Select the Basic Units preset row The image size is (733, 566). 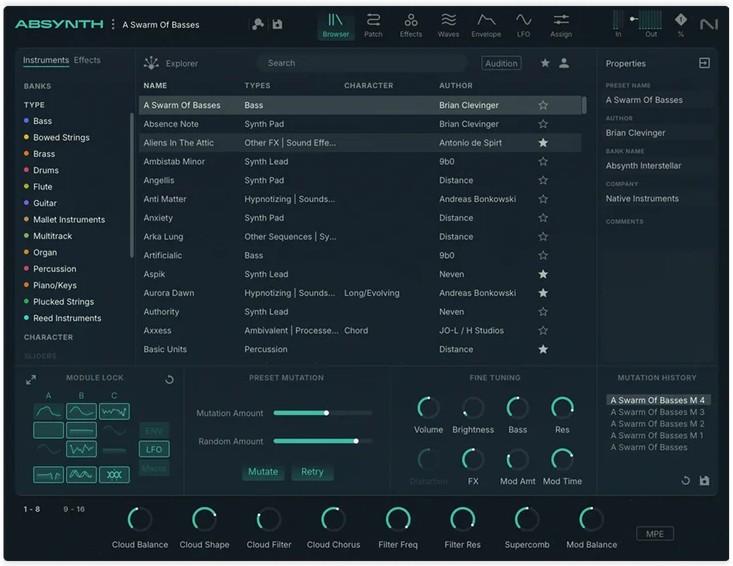click(360, 349)
